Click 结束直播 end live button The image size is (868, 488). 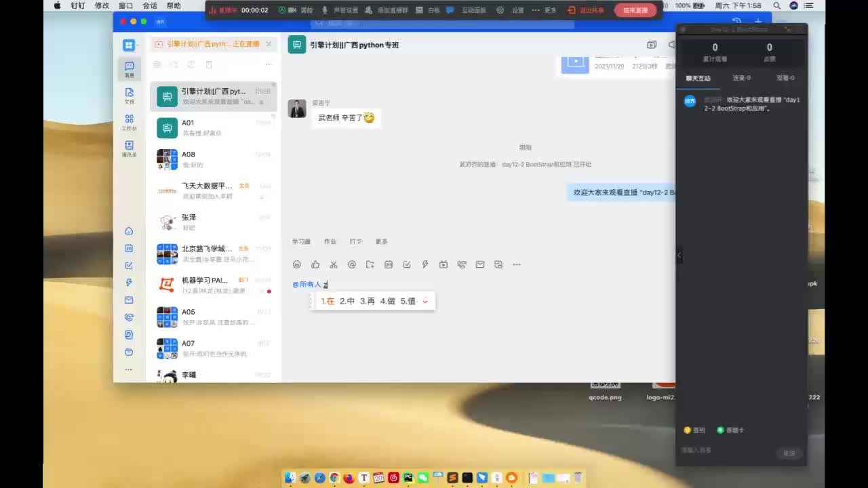point(635,10)
